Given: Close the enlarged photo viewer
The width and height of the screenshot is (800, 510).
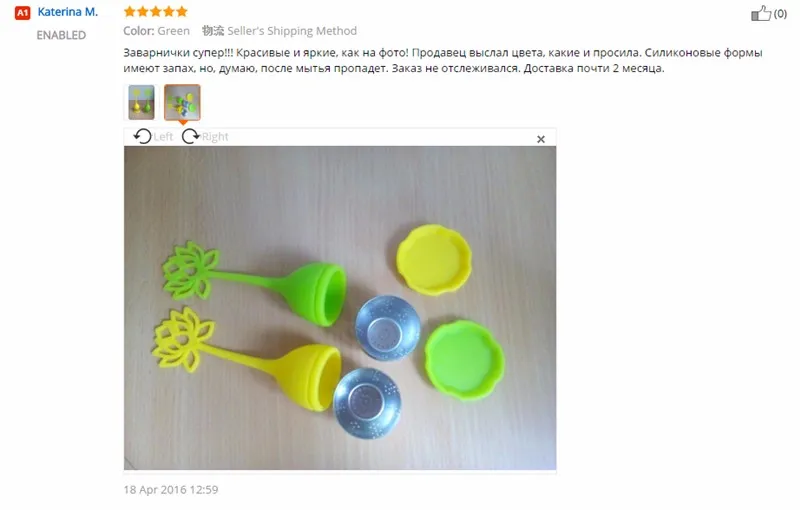Looking at the screenshot, I should (541, 139).
